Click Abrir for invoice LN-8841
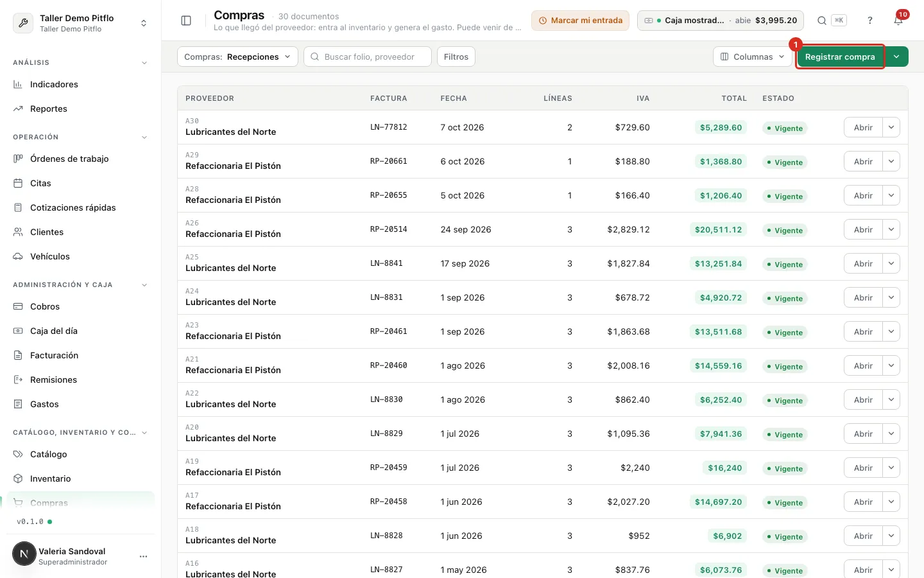This screenshot has width=924, height=578. [863, 263]
